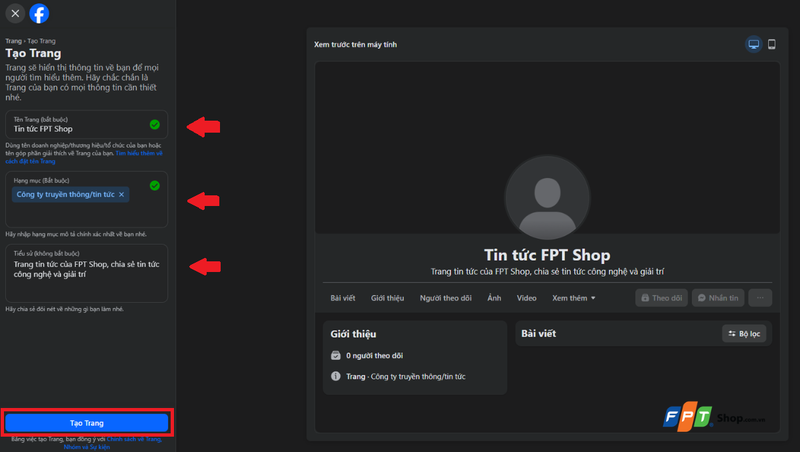
Task: Click the blue 'Tạo Trang' button
Action: [x=87, y=423]
